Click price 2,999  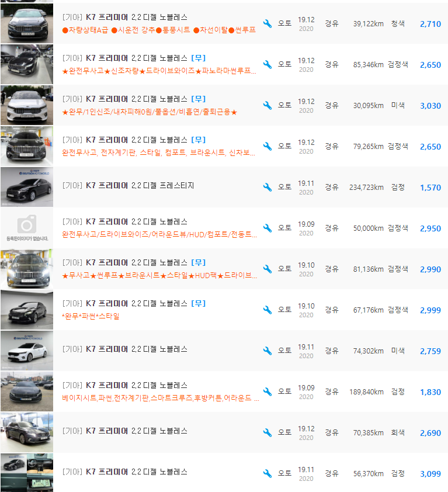[x=430, y=310]
